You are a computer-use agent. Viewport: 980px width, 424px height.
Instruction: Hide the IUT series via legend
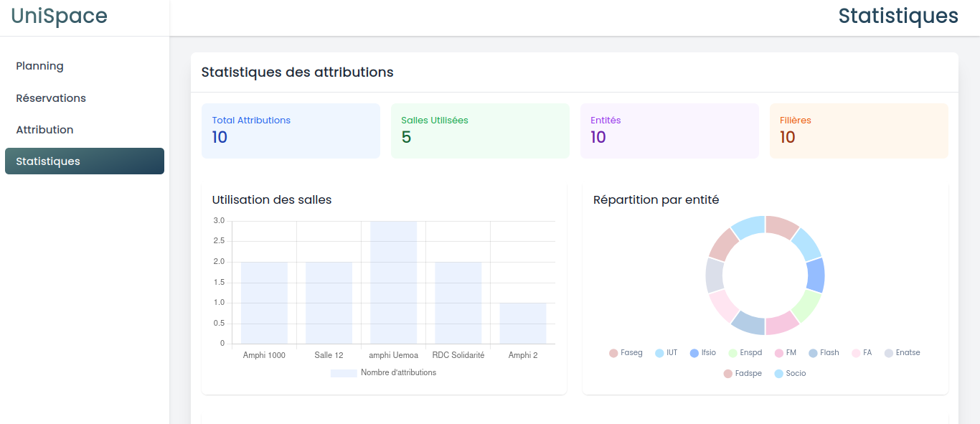666,353
